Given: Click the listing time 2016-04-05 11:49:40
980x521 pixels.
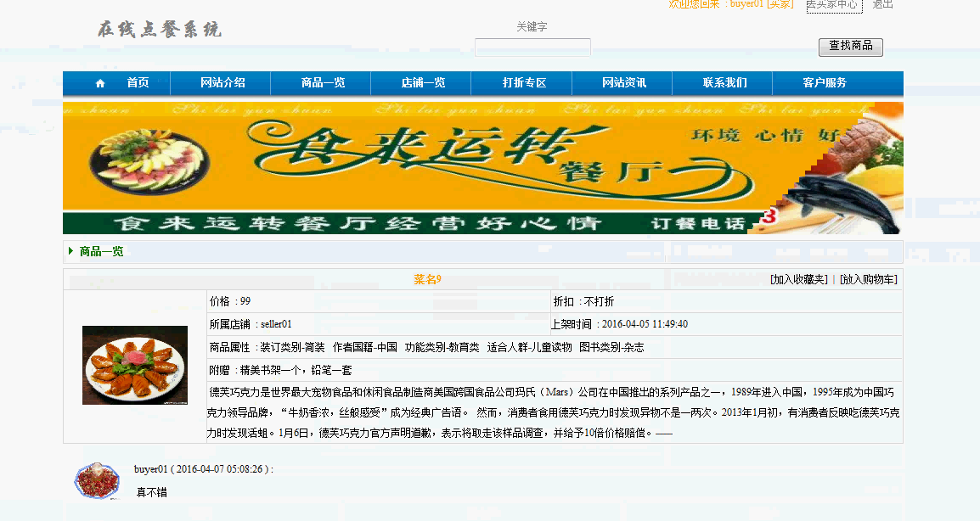Looking at the screenshot, I should pyautogui.click(x=645, y=324).
